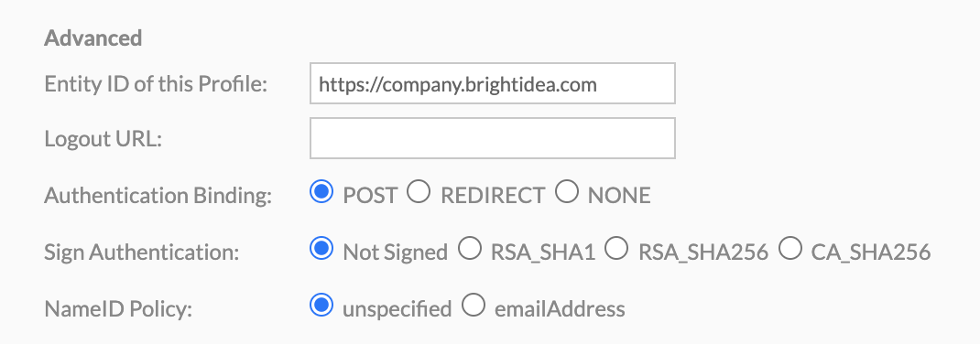Click the 'Logout URL:' label text
This screenshot has height=344, width=980.
click(x=103, y=138)
